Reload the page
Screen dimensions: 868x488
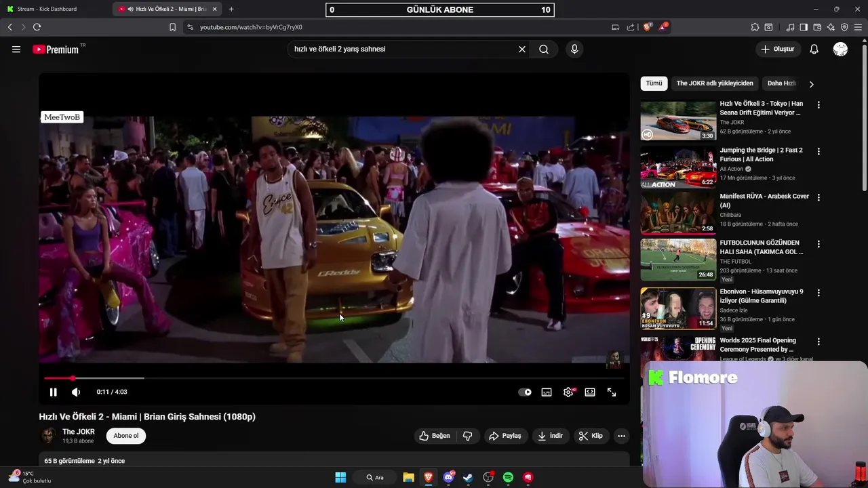coord(37,27)
